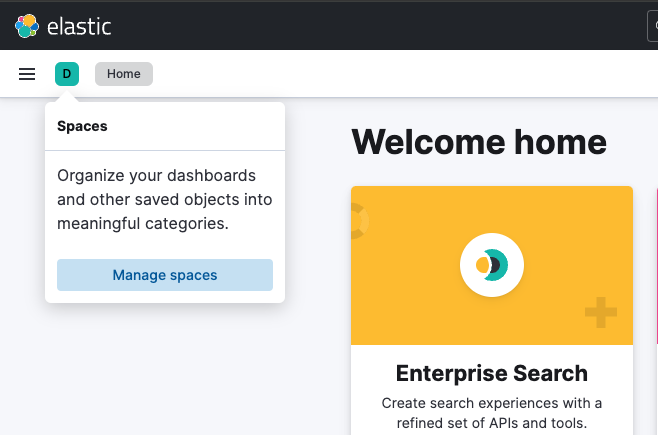Click the Home breadcrumb
This screenshot has width=658, height=435.
pyautogui.click(x=124, y=74)
